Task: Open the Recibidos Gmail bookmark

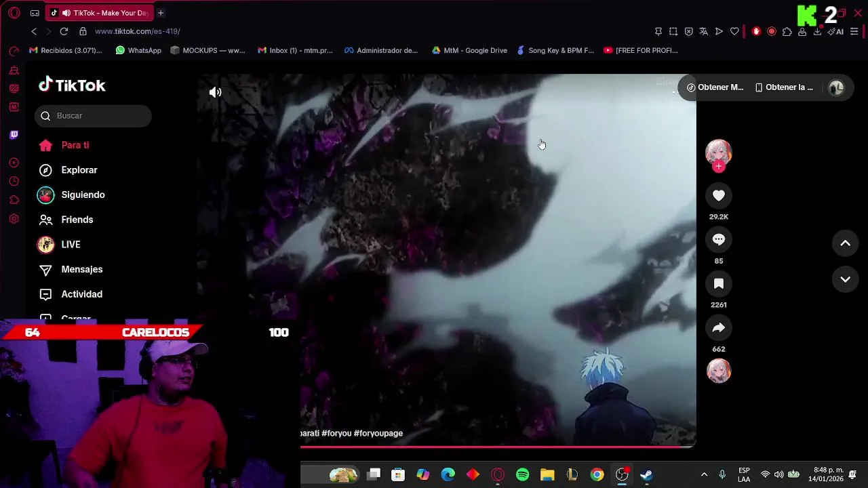Action: (65, 50)
